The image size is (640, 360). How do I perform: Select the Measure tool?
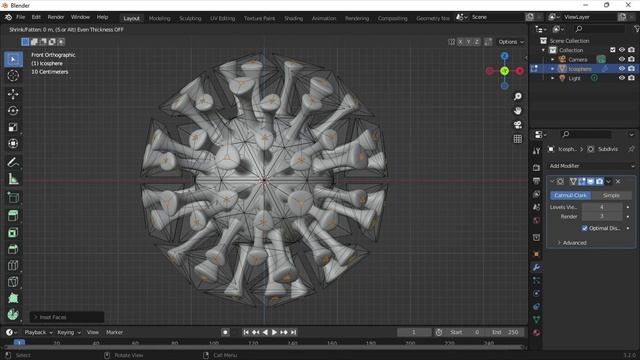point(13,179)
